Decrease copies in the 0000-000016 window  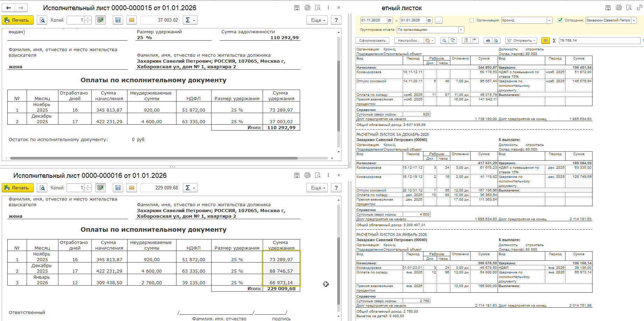click(x=88, y=190)
